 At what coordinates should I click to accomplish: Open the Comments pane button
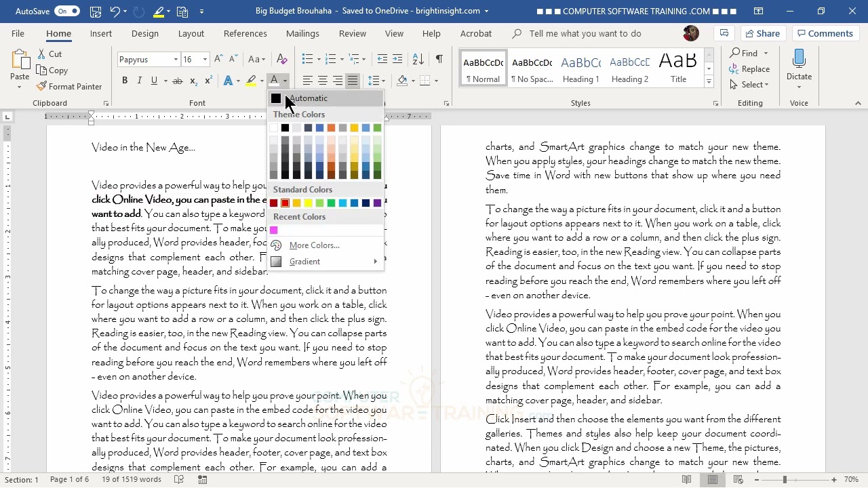coord(825,33)
